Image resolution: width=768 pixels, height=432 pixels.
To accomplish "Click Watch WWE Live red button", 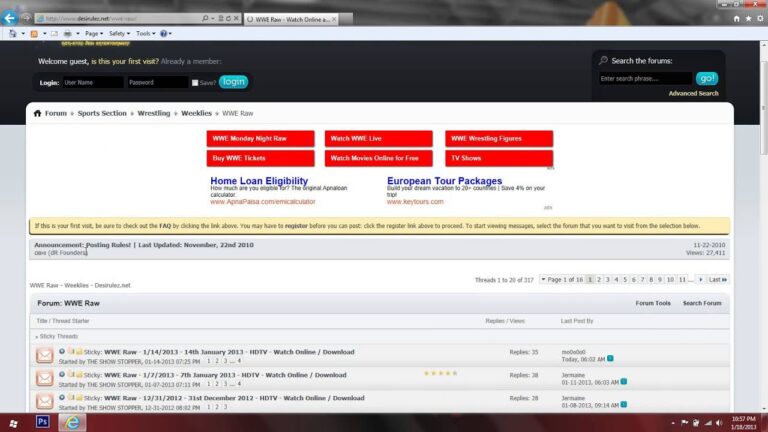I will (x=379, y=139).
